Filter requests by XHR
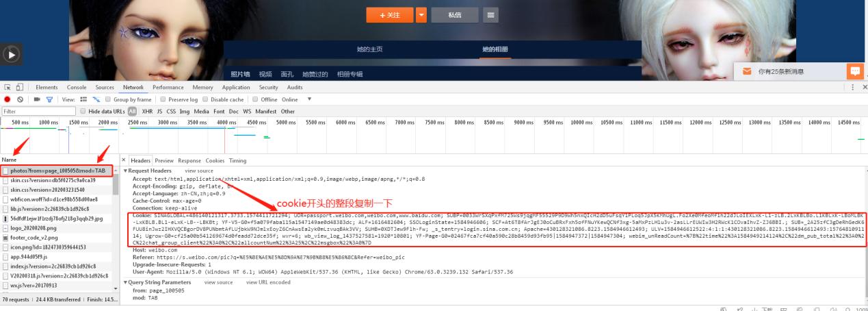 pos(146,111)
